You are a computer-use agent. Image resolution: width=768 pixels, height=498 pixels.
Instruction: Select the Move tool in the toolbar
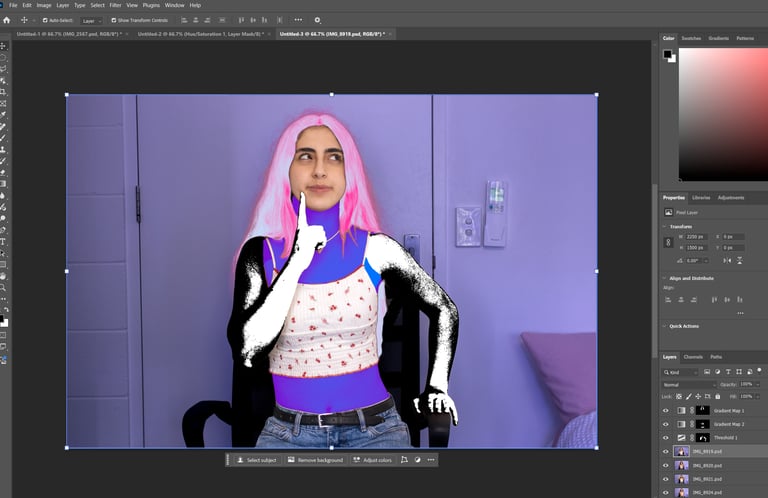coord(4,46)
